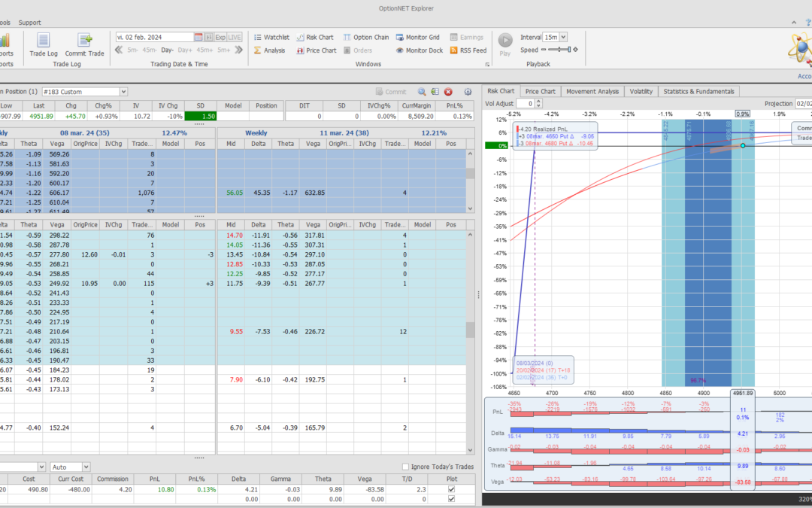Advance 45 minutes with 45m+ button

point(205,50)
